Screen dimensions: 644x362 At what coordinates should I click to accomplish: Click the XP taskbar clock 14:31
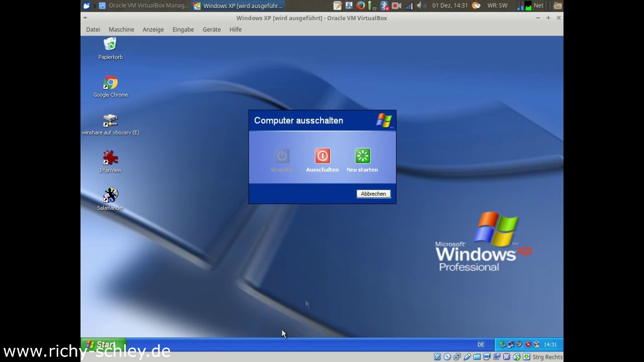click(550, 345)
